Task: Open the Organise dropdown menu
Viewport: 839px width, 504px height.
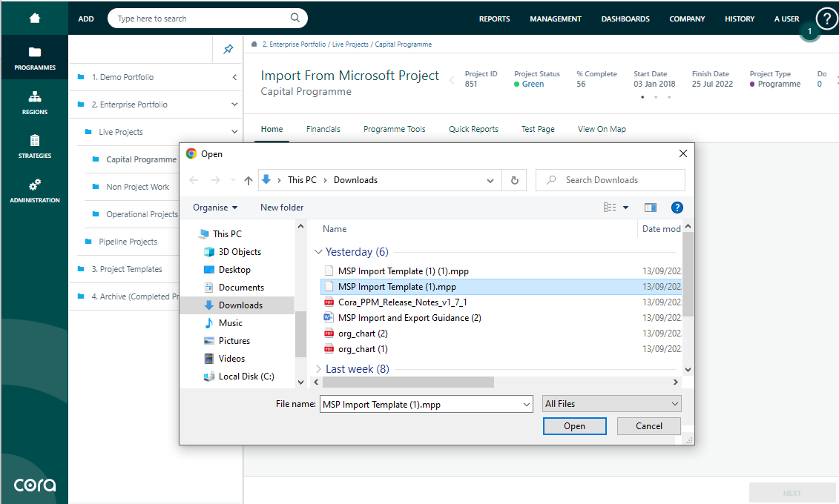Action: pos(215,208)
